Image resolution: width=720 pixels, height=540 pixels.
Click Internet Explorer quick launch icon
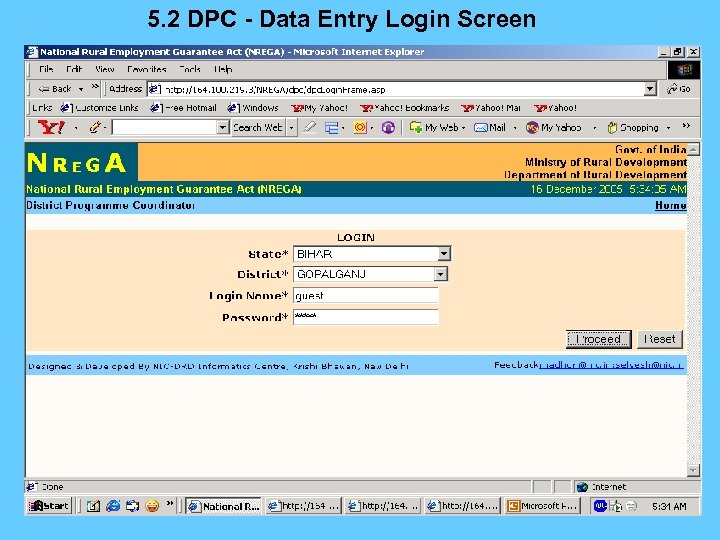point(113,506)
